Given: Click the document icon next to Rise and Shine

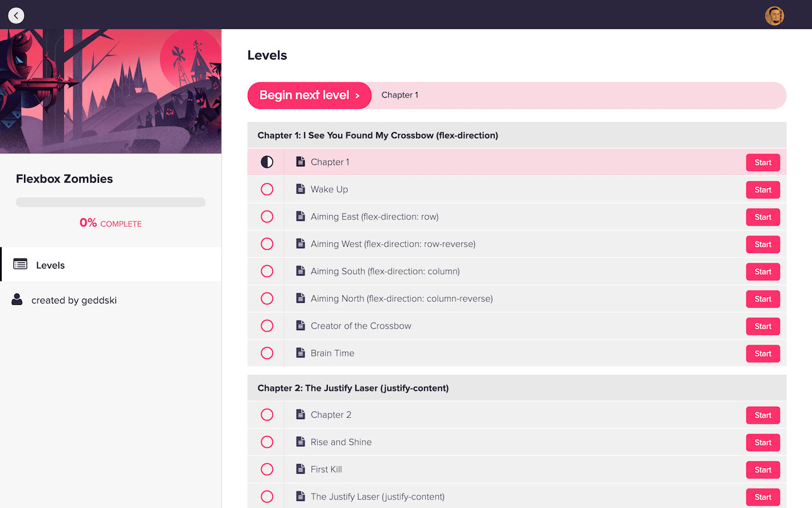Looking at the screenshot, I should click(300, 442).
